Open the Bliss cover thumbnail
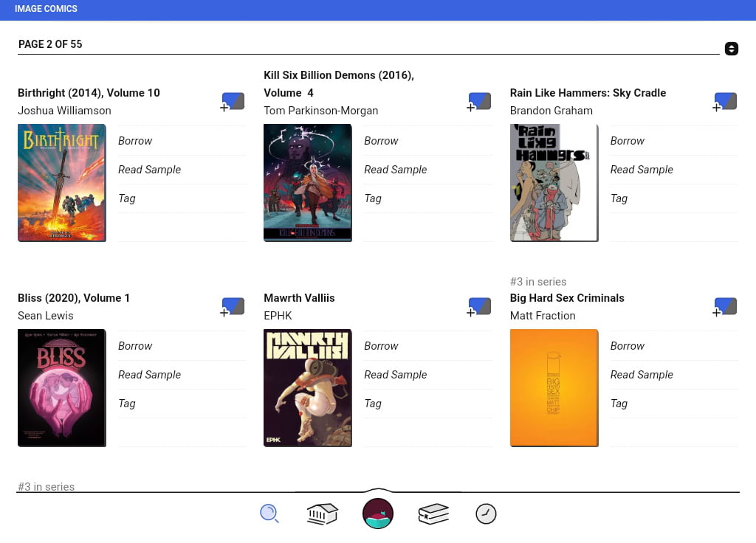This screenshot has height=543, width=756. point(62,388)
